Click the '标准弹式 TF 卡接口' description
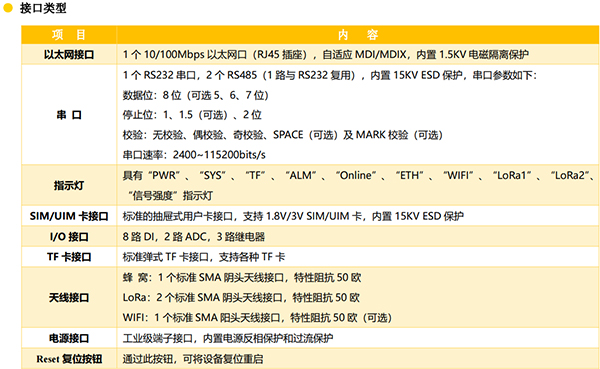The image size is (600, 369). tap(204, 257)
